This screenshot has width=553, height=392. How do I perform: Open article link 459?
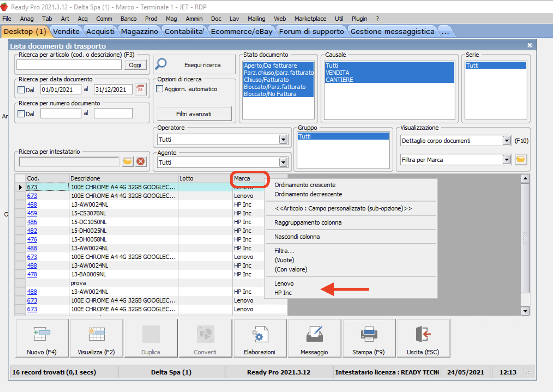tap(32, 213)
